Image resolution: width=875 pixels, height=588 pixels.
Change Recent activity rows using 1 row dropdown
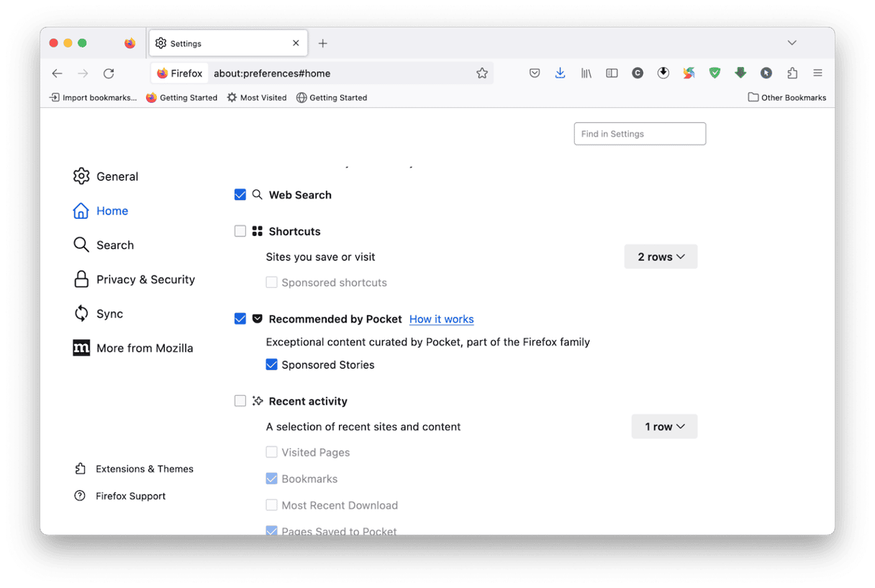[663, 426]
